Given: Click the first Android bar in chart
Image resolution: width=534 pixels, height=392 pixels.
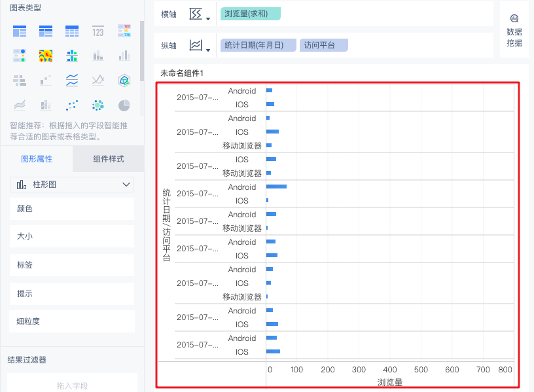Looking at the screenshot, I should (x=269, y=90).
